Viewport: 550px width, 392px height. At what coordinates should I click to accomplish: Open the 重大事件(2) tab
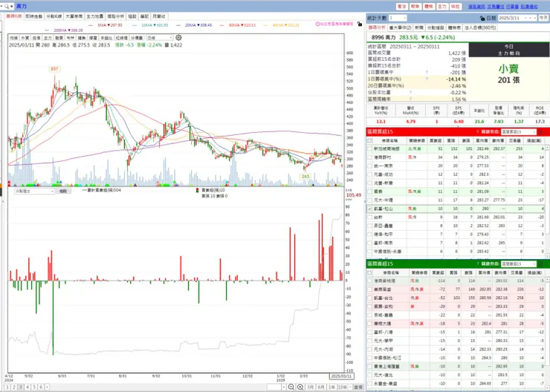(x=400, y=27)
